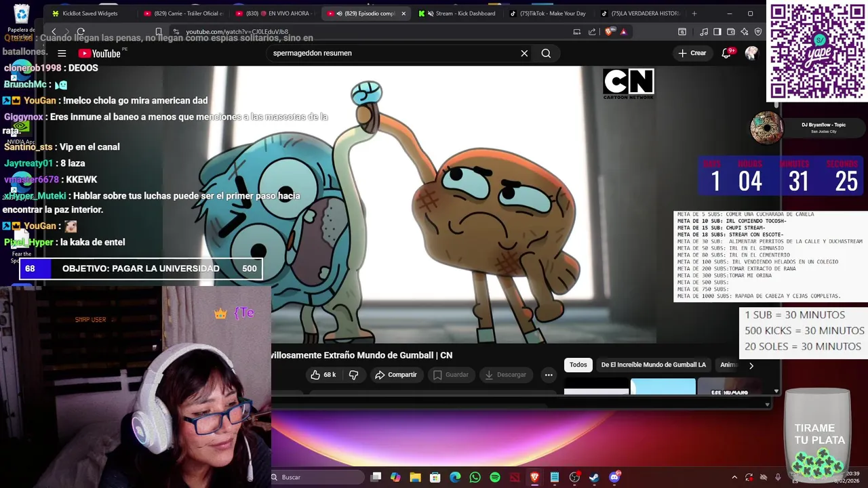Screen dimensions: 868x488
Task: Open Microsoft Store from the taskbar
Action: click(435, 477)
